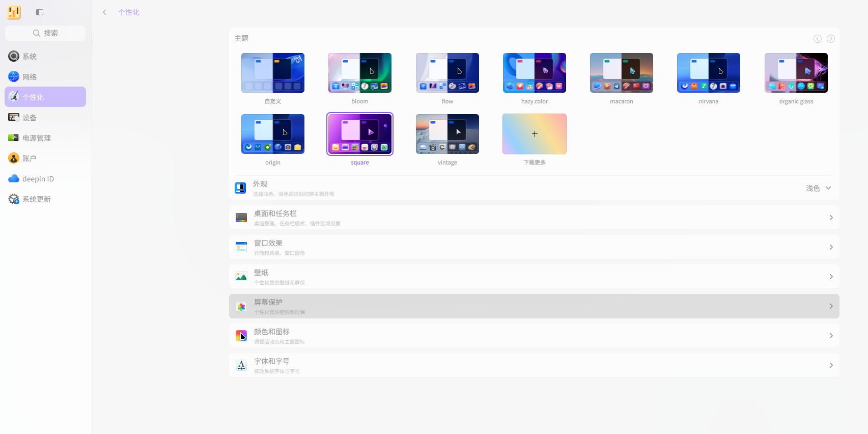Viewport: 868px width, 434px height.
Task: Click the 系统更新 gear icon
Action: 14,199
